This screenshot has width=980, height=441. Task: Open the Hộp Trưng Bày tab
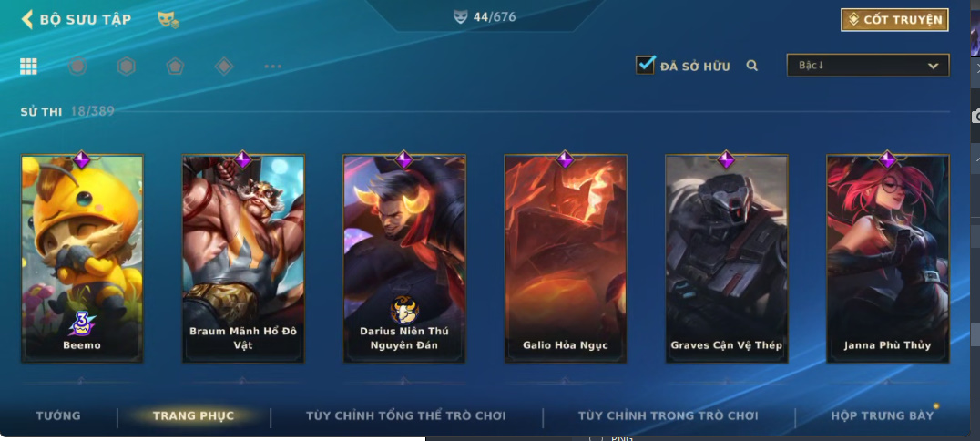point(882,416)
